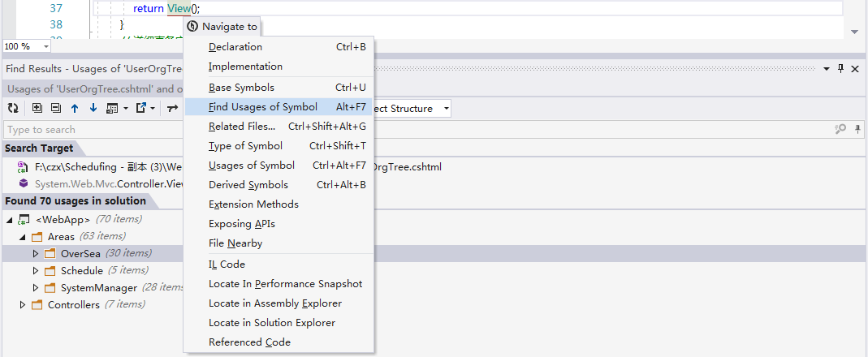Click Locate in Solution Explorer
The image size is (868, 357).
(x=271, y=323)
